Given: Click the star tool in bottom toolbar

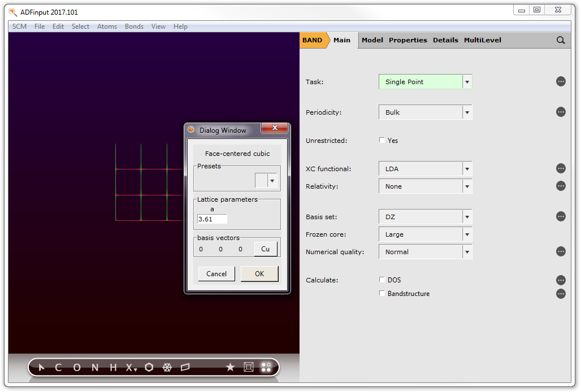Looking at the screenshot, I should (x=230, y=368).
